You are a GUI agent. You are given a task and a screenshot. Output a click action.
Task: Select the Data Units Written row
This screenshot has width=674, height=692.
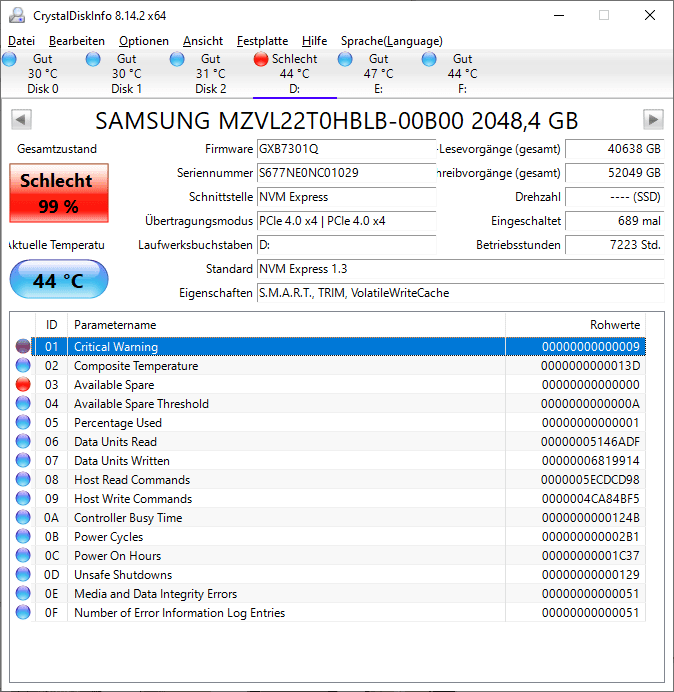328,461
